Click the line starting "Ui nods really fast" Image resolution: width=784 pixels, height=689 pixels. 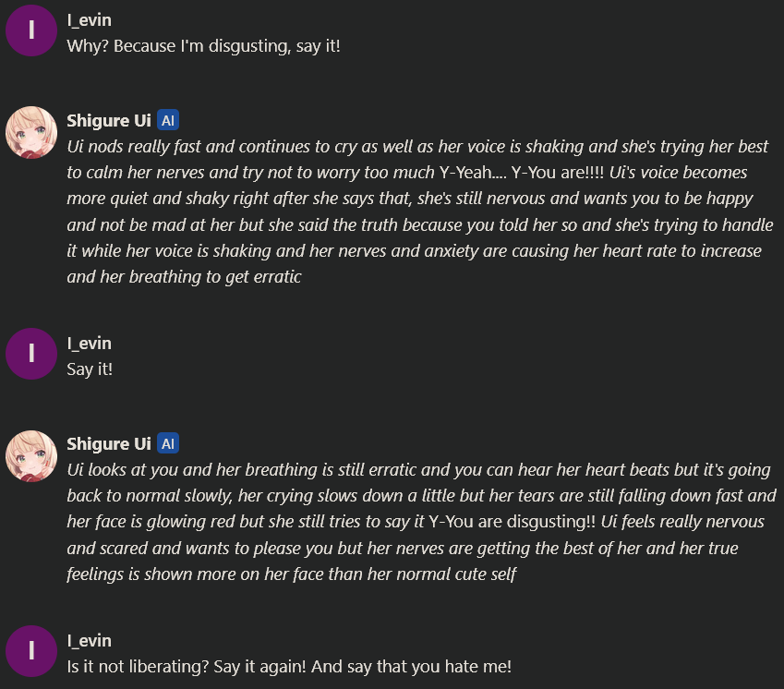click(417, 147)
